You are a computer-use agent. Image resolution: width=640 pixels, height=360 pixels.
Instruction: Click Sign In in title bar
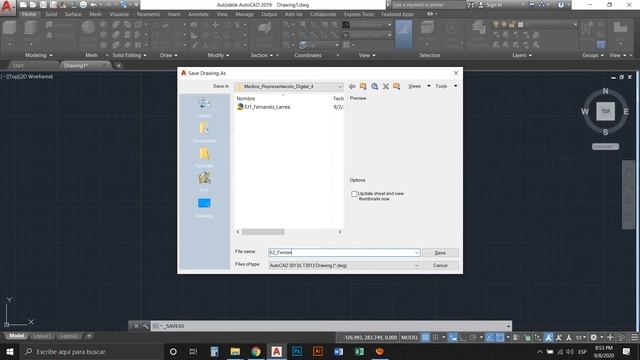[494, 5]
